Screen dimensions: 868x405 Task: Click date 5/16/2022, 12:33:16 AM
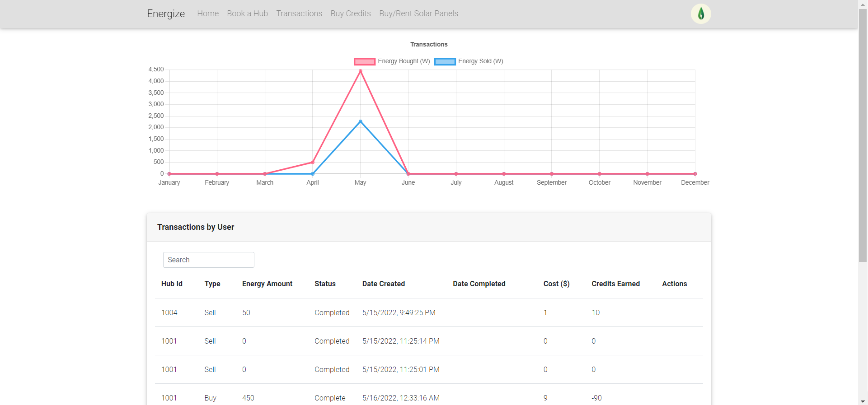(x=401, y=398)
